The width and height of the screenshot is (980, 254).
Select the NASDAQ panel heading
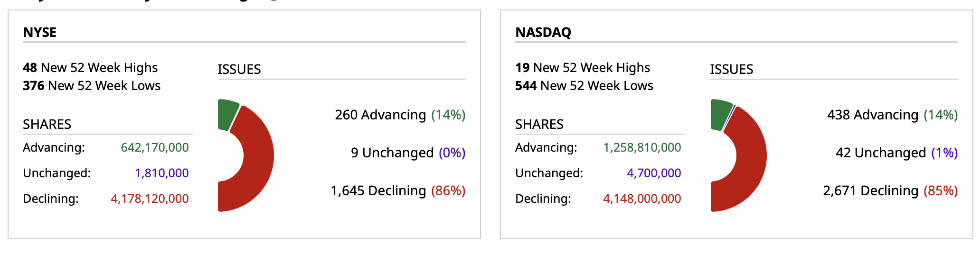coord(543,32)
